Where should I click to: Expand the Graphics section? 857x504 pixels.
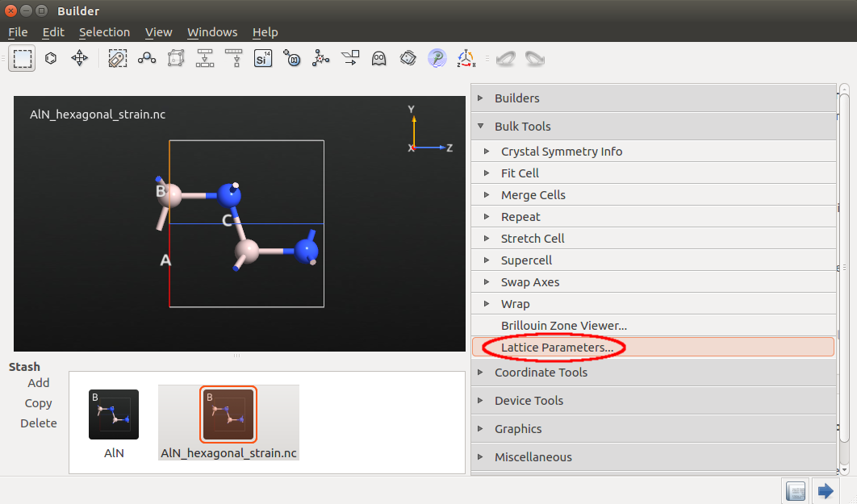pyautogui.click(x=654, y=429)
